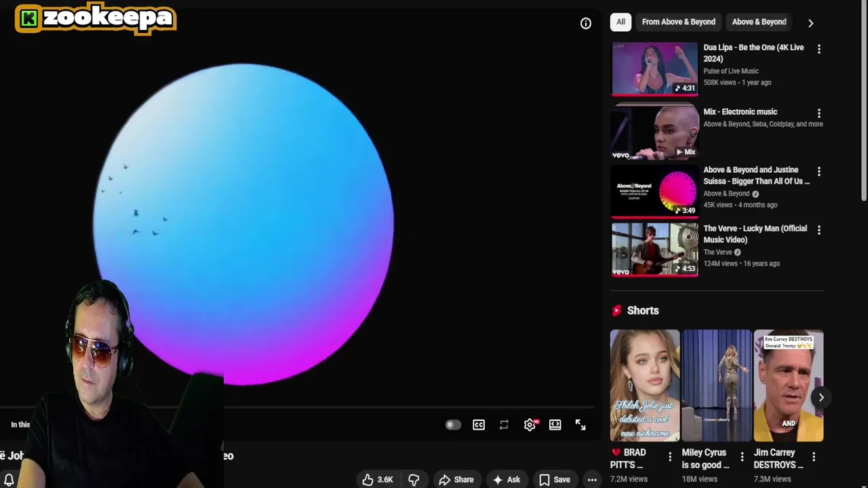Turn on closed captions (CC)
Image resolution: width=868 pixels, height=488 pixels.
479,425
